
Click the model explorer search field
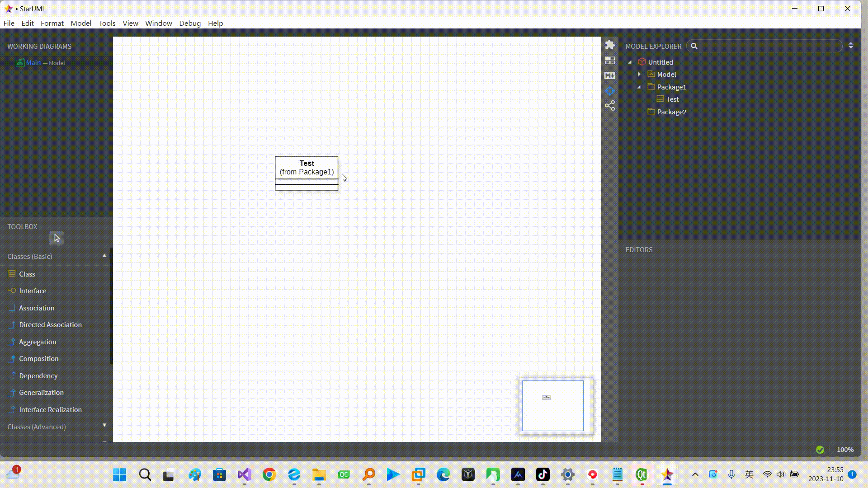[769, 46]
